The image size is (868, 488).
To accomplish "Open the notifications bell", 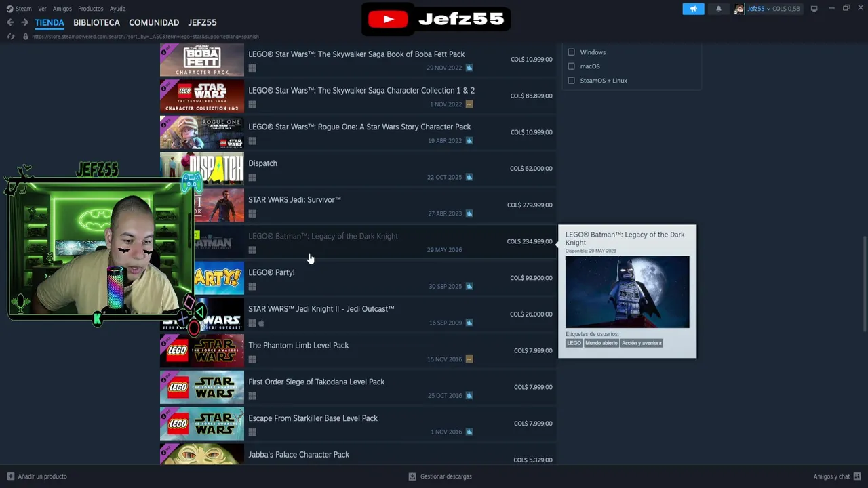I will 719,9.
